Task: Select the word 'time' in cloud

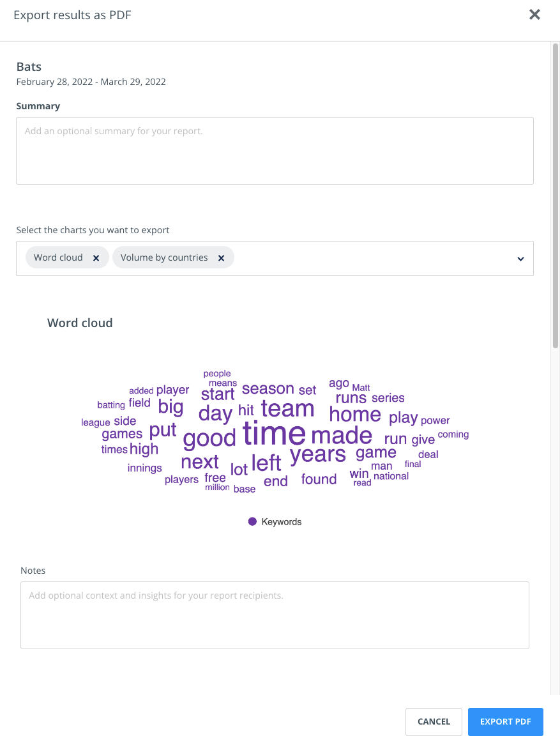Action: tap(274, 433)
